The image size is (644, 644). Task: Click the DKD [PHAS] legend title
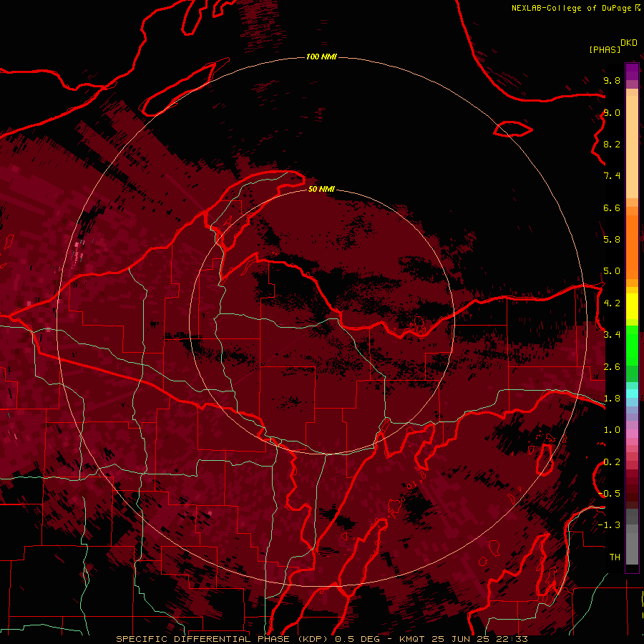click(x=613, y=46)
